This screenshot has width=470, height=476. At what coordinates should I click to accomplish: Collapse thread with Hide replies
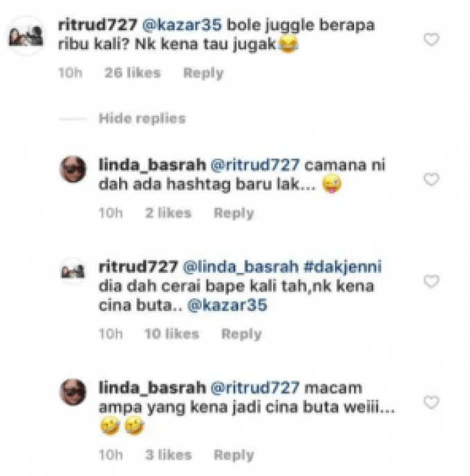tap(142, 118)
